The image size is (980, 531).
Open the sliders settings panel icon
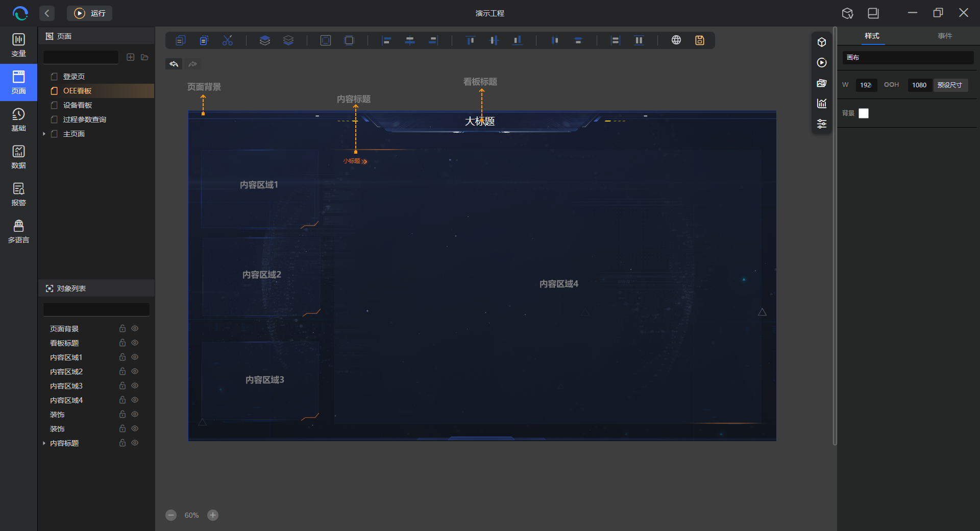click(822, 124)
